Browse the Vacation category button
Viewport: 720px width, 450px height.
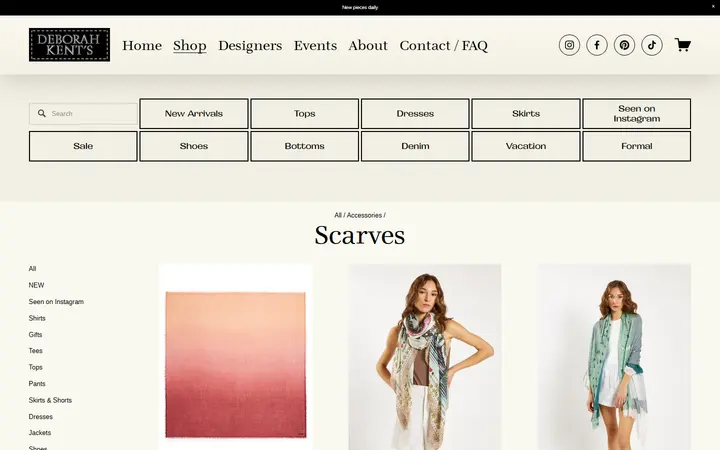(526, 146)
